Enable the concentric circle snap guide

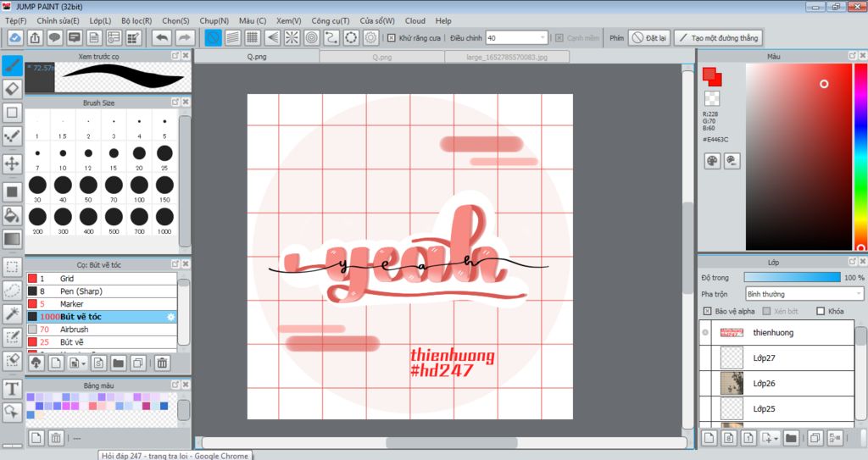(312, 37)
